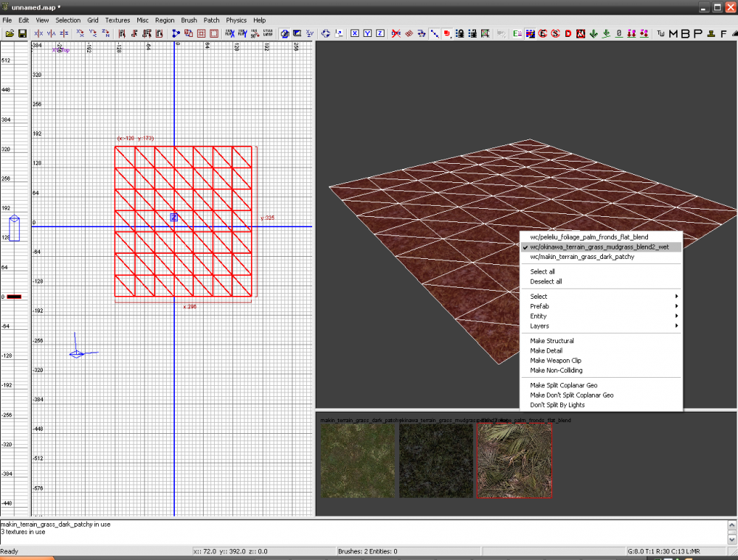The image size is (738, 560).
Task: Click the Save floppy disk icon
Action: click(22, 33)
